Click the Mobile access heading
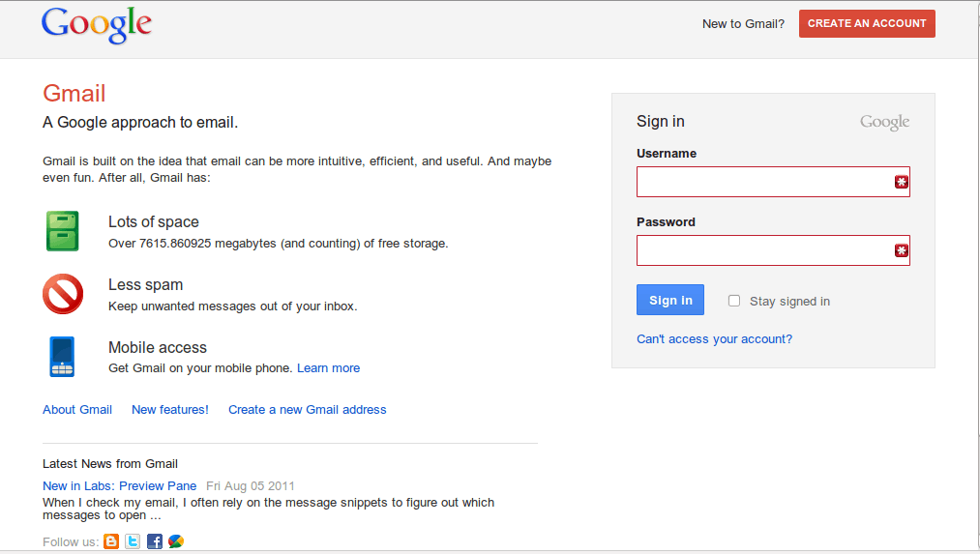The image size is (980, 554). point(158,347)
